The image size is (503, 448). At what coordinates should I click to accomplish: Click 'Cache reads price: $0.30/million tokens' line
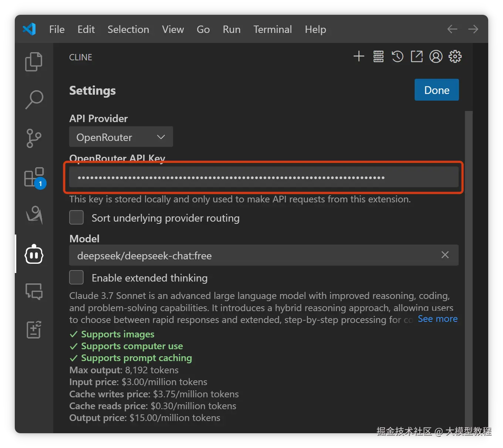coord(153,406)
